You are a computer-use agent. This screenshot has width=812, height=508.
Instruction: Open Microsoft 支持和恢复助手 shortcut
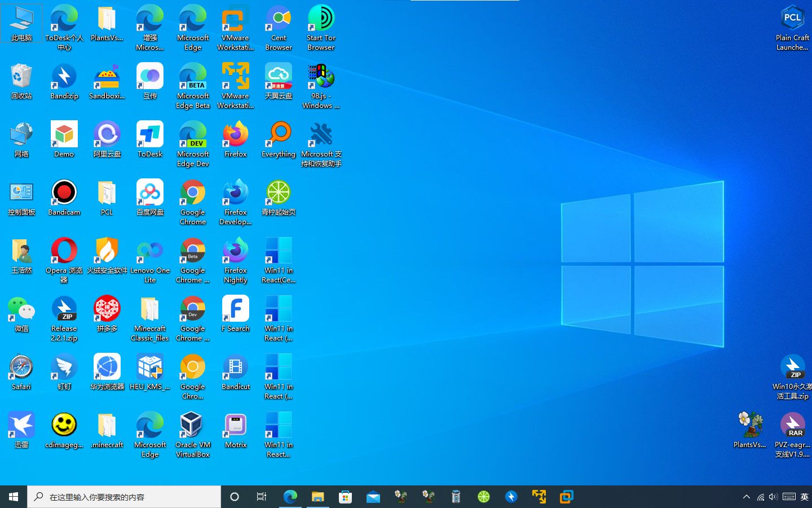coord(321,144)
